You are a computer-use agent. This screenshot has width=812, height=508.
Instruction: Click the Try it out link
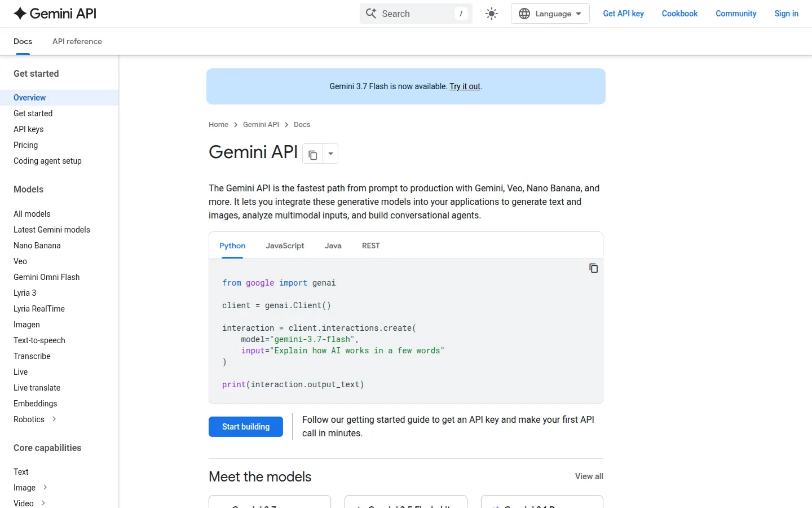coord(465,86)
